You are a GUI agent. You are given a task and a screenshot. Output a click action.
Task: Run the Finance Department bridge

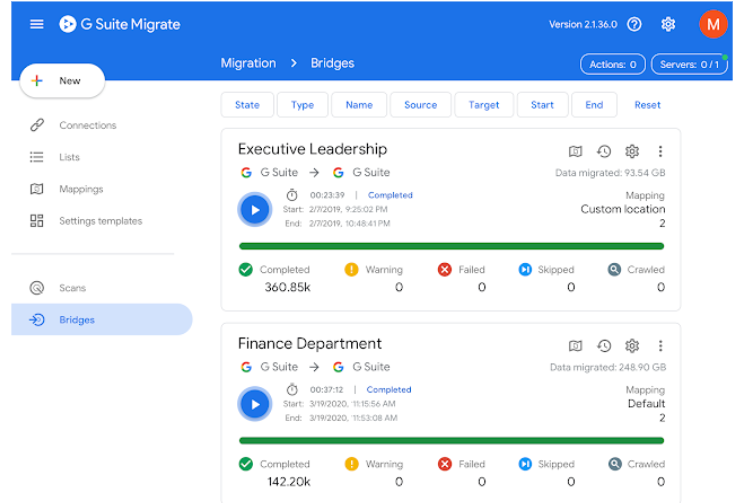[x=255, y=404]
